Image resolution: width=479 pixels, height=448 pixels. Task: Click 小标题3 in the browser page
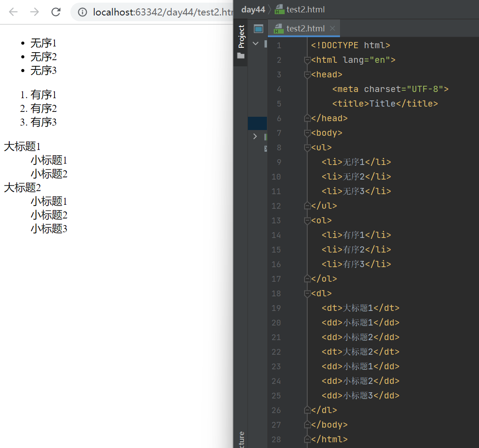49,229
